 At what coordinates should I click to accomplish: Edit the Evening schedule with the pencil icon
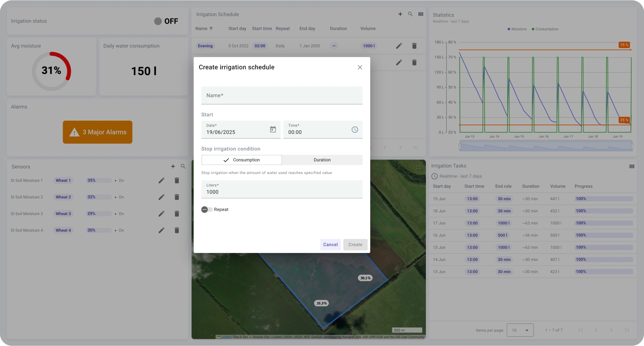coord(399,46)
